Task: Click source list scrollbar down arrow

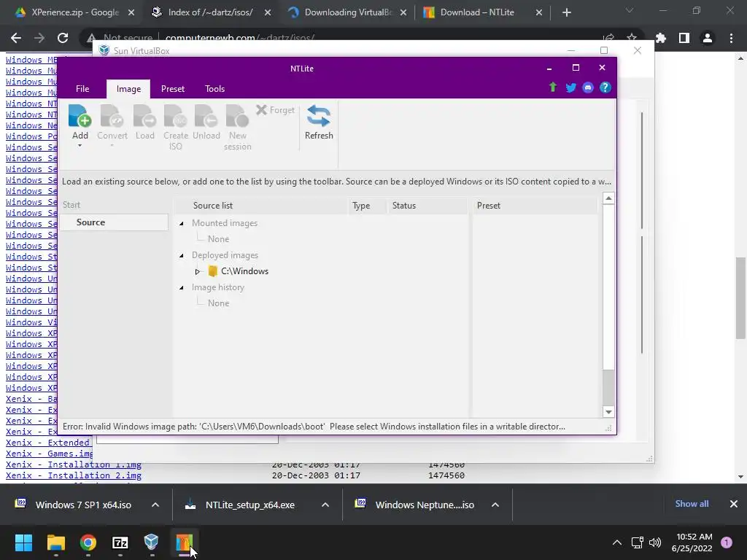Action: click(x=608, y=412)
